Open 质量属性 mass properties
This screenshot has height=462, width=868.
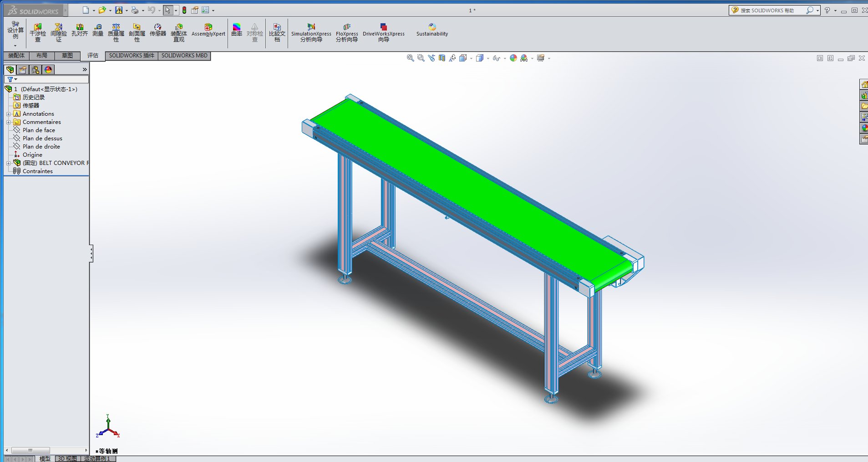tap(116, 33)
